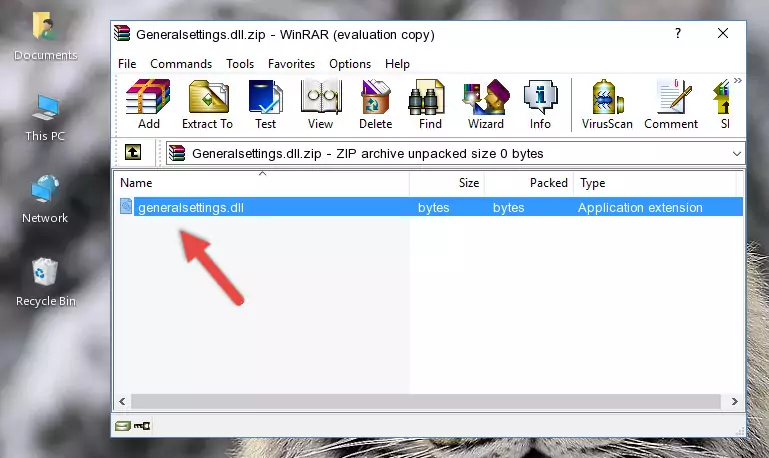Sort by Packed column header
This screenshot has width=769, height=458.
[x=529, y=183]
